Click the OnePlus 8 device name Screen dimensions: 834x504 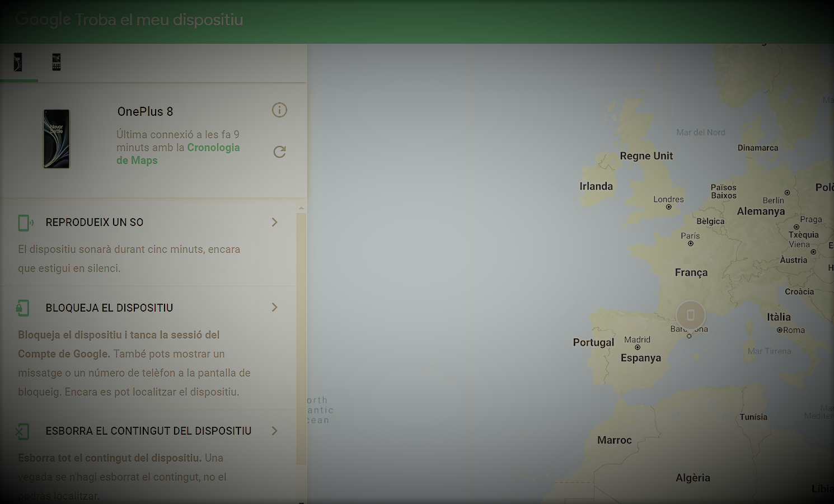pos(145,111)
